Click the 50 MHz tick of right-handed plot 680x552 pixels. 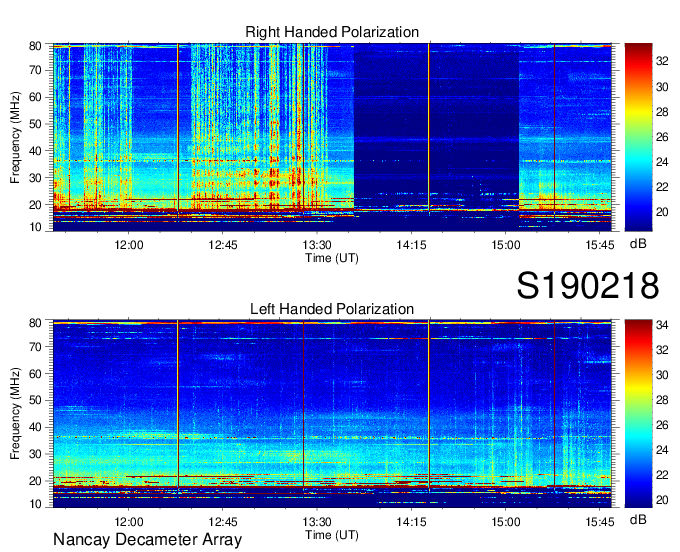pos(35,124)
